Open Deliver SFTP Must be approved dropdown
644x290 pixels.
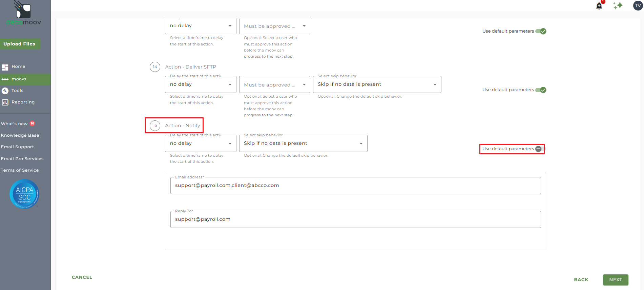[274, 85]
